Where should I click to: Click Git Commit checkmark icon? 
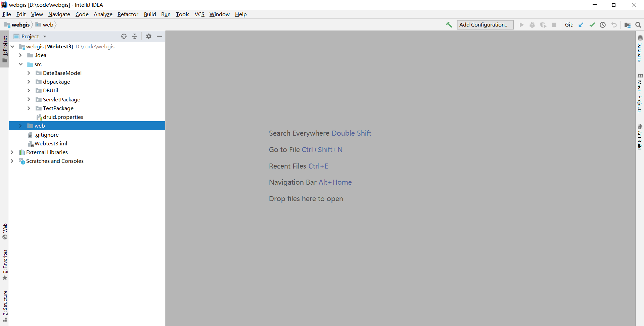point(592,25)
